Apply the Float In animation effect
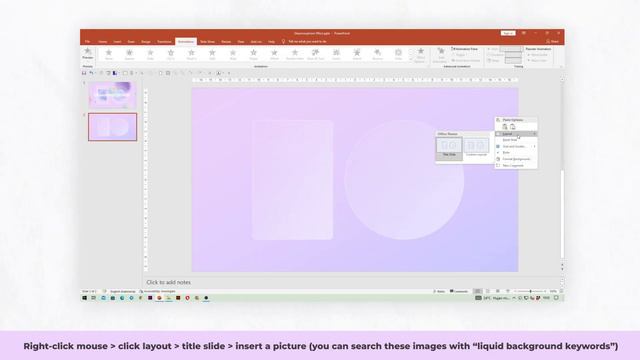Image resolution: width=640 pixels, height=360 pixels. 191,54
